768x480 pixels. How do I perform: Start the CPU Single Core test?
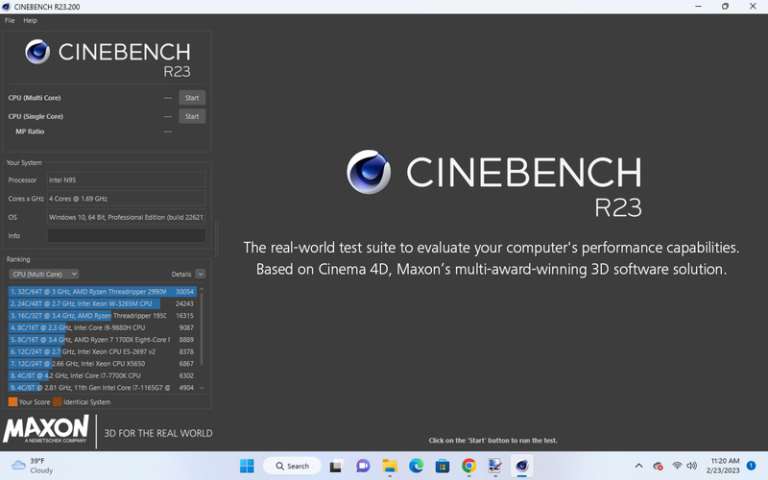[192, 116]
